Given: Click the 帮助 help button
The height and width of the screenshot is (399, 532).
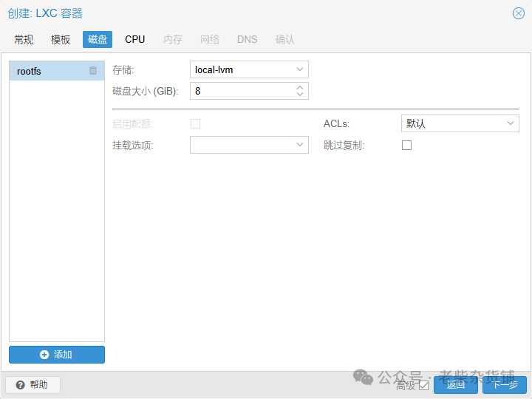Looking at the screenshot, I should click(33, 385).
